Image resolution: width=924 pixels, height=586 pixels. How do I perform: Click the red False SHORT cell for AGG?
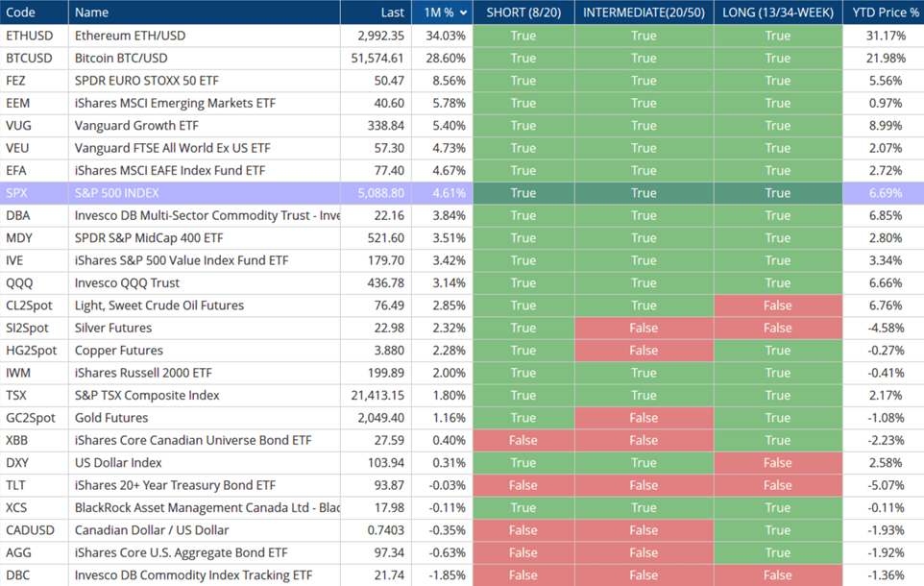523,552
